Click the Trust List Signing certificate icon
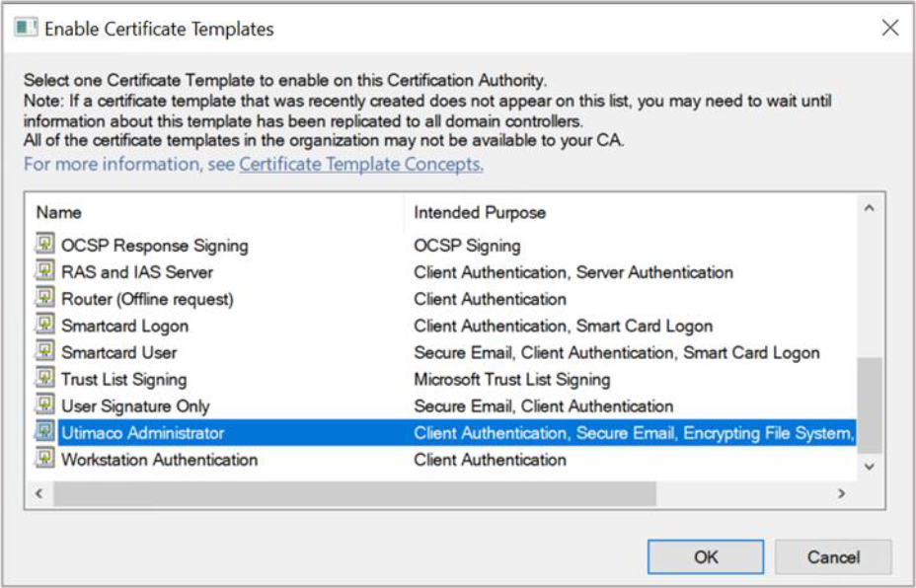This screenshot has height=588, width=916. pos(45,379)
